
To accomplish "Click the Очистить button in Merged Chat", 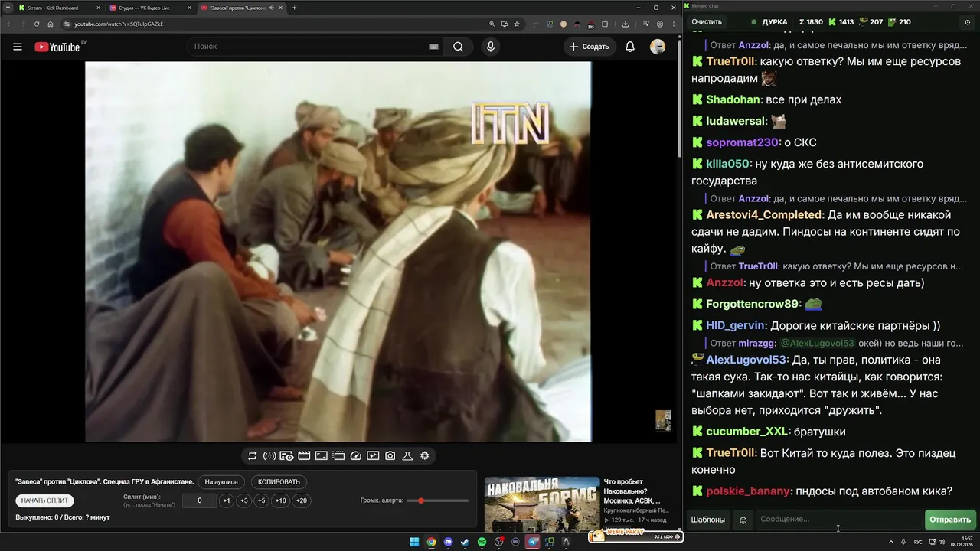I will coord(707,22).
